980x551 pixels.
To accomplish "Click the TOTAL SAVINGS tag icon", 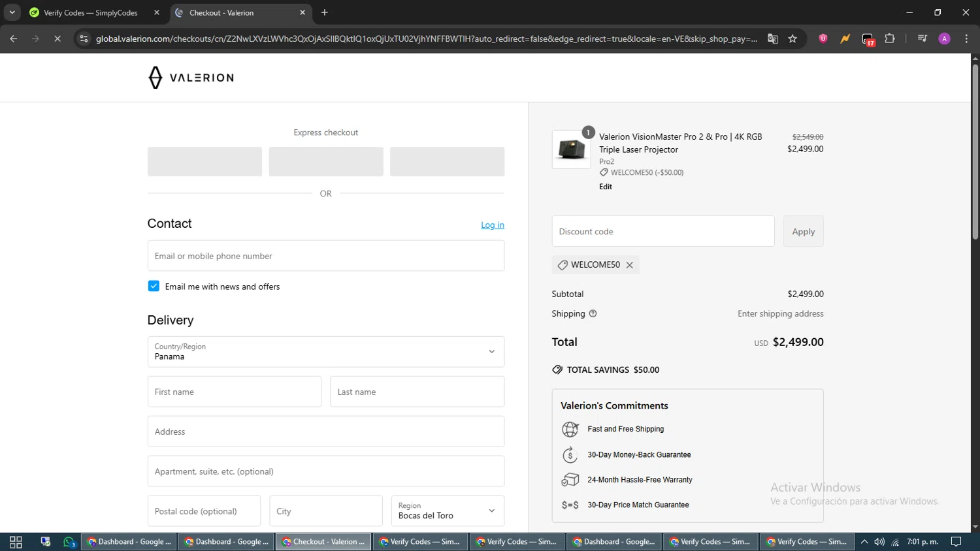I will click(557, 370).
